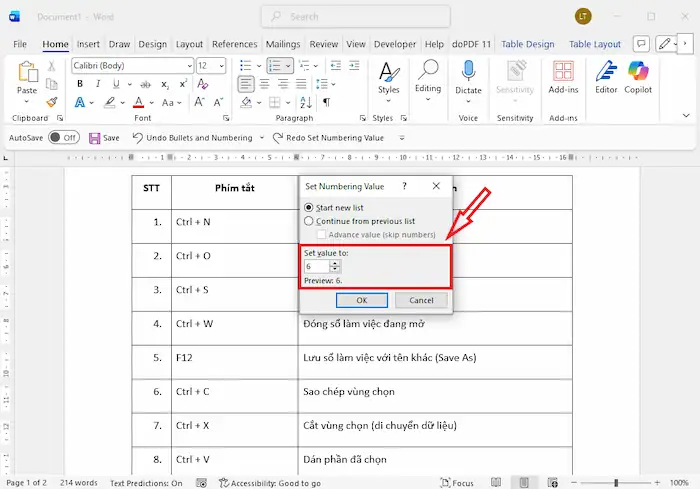Image resolution: width=700 pixels, height=489 pixels.
Task: Launch Copilot from the ribbon
Action: (639, 76)
